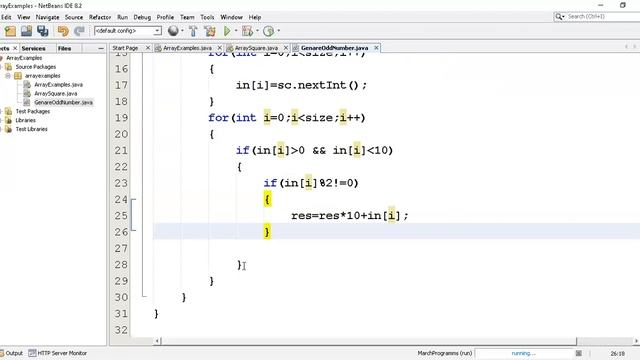This screenshot has width=640, height=360.
Task: Open the Profile menu
Action: [x=165, y=17]
